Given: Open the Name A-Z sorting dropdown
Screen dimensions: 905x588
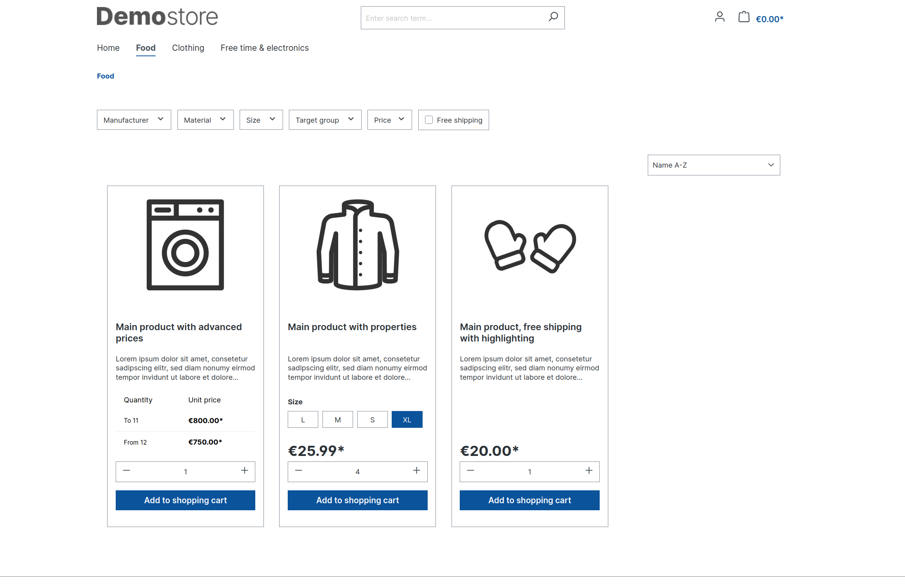Looking at the screenshot, I should (714, 165).
